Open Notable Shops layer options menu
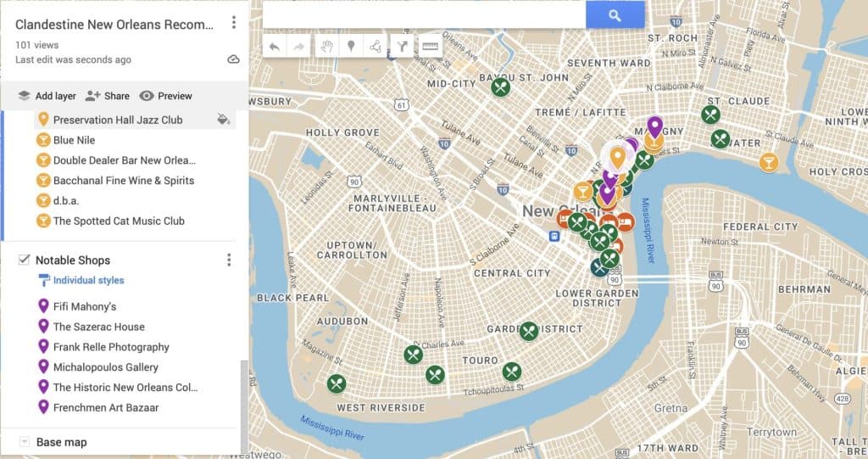868x459 pixels. (228, 260)
